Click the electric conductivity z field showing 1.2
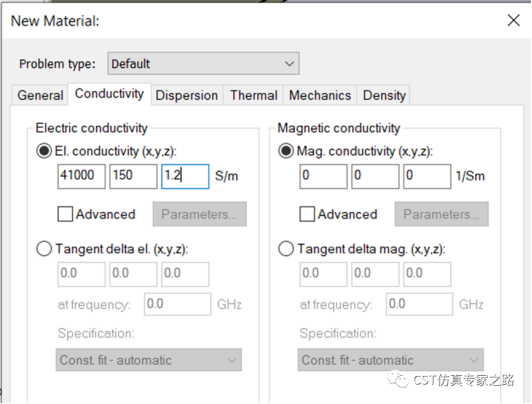Screen dimensions: 532x404 [185, 176]
